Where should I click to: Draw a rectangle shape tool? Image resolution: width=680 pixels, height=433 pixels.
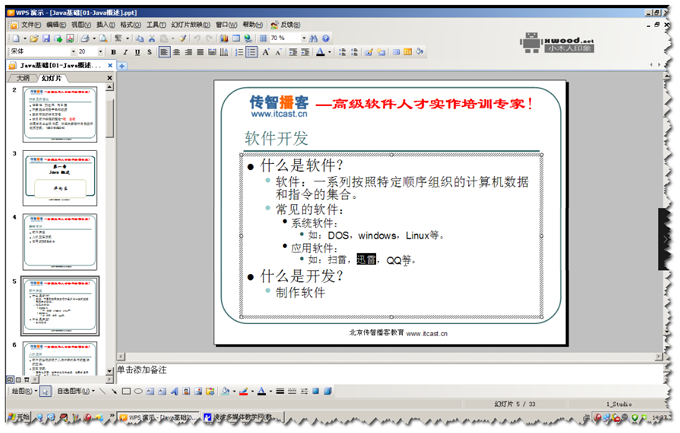pos(126,391)
